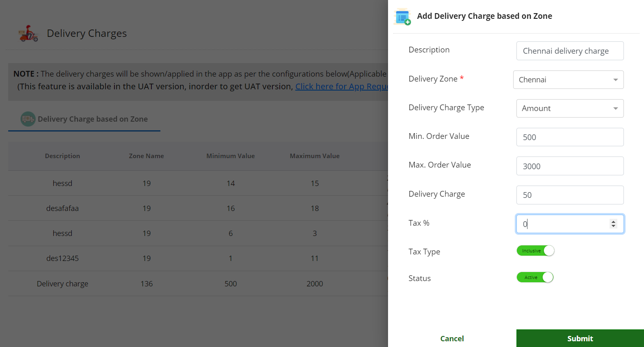
Task: Expand the Delivery Charge Type dropdown
Action: pyautogui.click(x=570, y=109)
